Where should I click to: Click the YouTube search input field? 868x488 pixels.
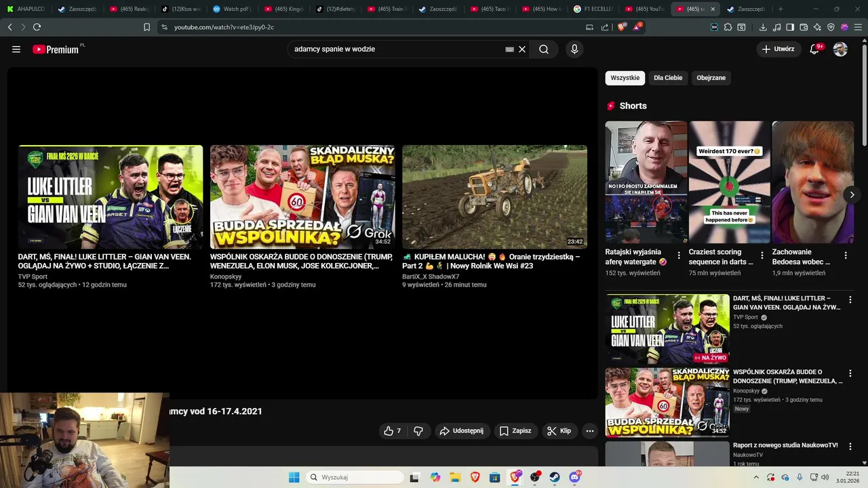click(x=397, y=49)
